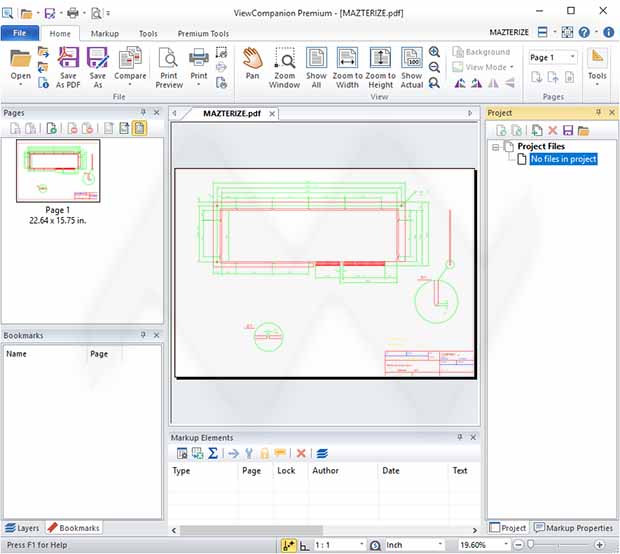Open the 1:1 scale dropdown
Screen dimensions: 620x554
point(361,545)
